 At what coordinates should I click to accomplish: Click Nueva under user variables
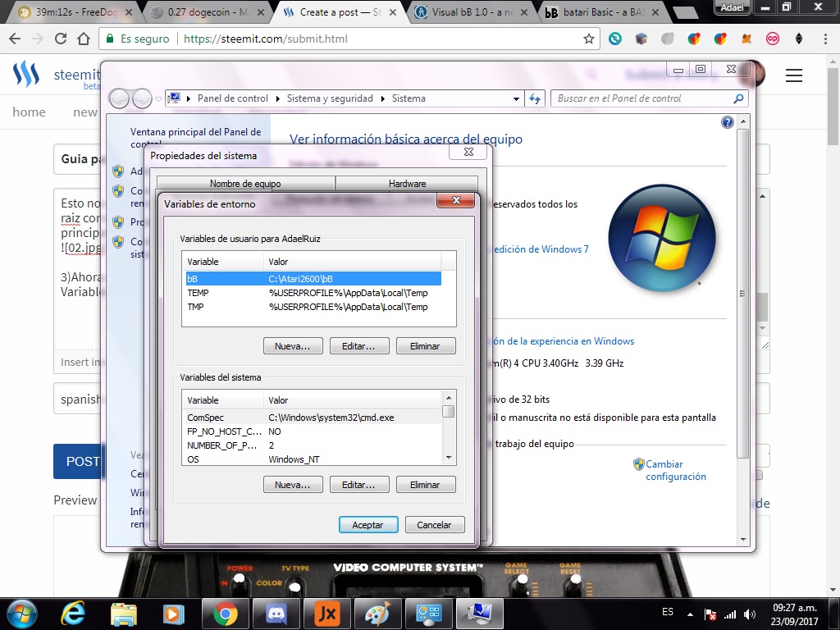click(293, 346)
